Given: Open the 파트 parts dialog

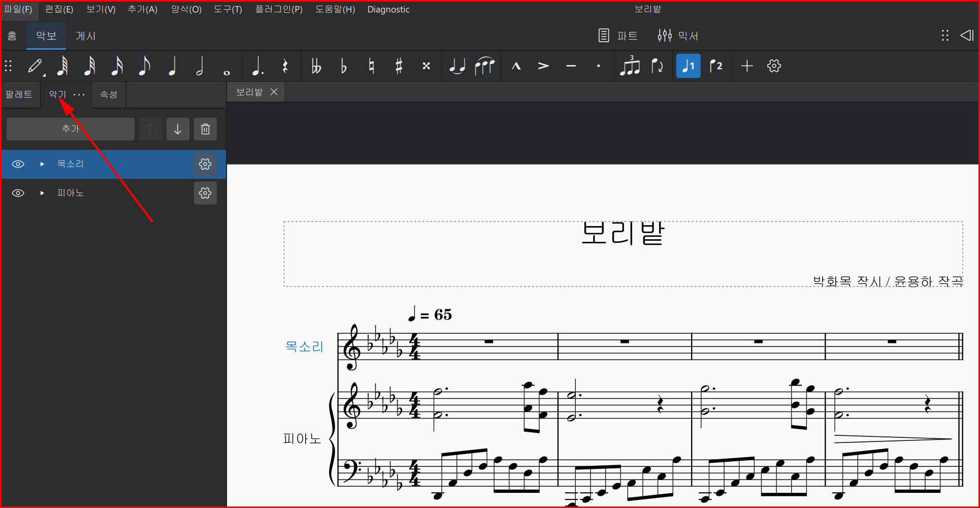Looking at the screenshot, I should point(617,36).
